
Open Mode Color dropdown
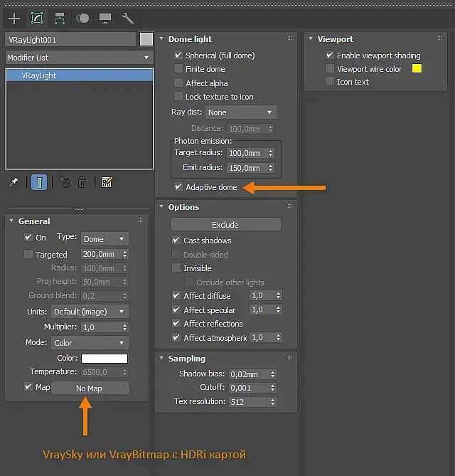coord(90,343)
